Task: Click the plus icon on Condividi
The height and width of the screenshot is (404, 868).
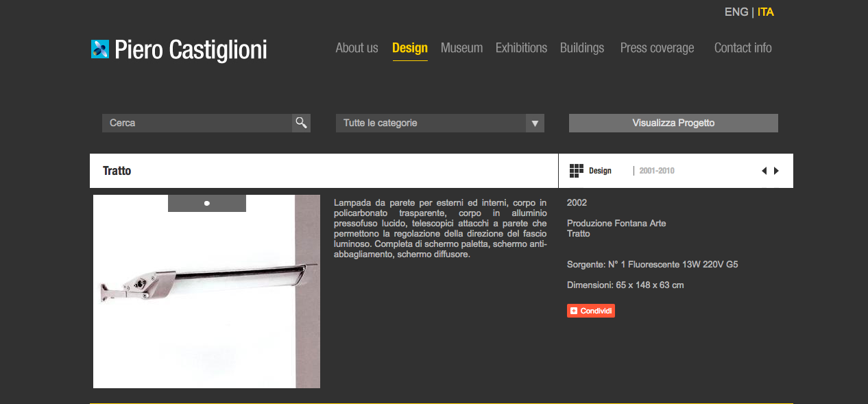Action: tap(574, 311)
